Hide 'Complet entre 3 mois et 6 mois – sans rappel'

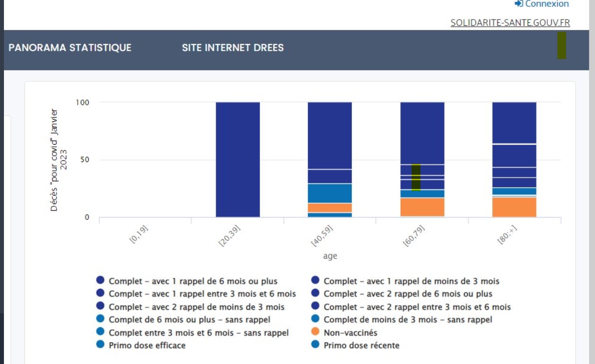[x=199, y=333]
